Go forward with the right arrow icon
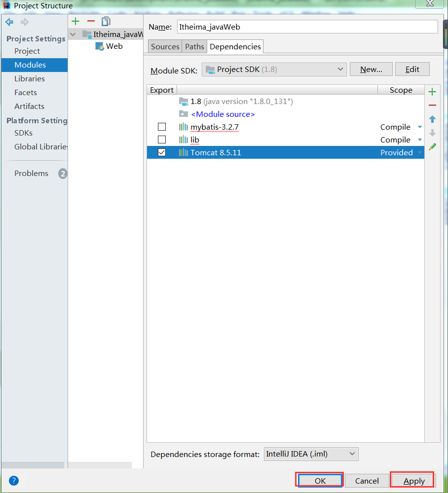The height and width of the screenshot is (493, 448). 25,22
